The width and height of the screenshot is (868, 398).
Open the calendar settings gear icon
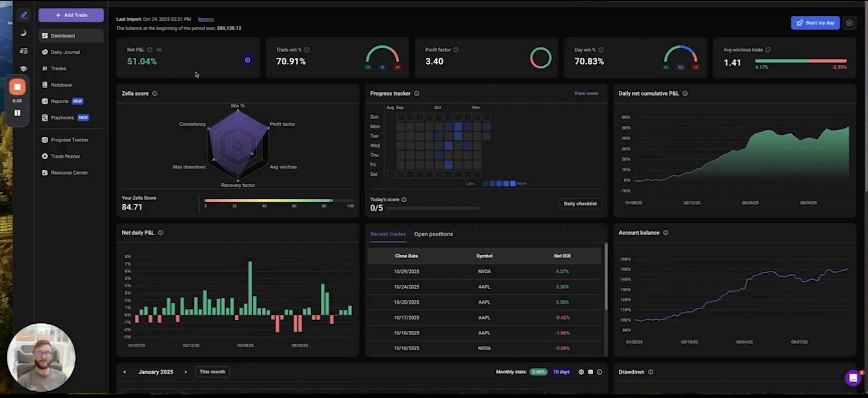tap(581, 372)
